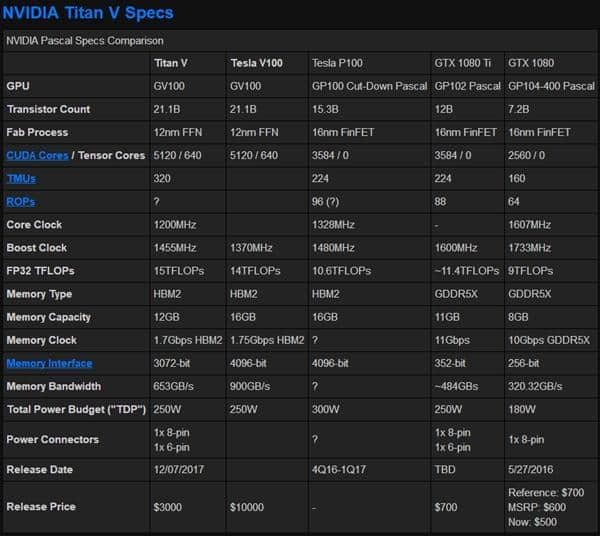The width and height of the screenshot is (600, 536).
Task: Select the GTX 1080 Ti column header
Action: [462, 63]
